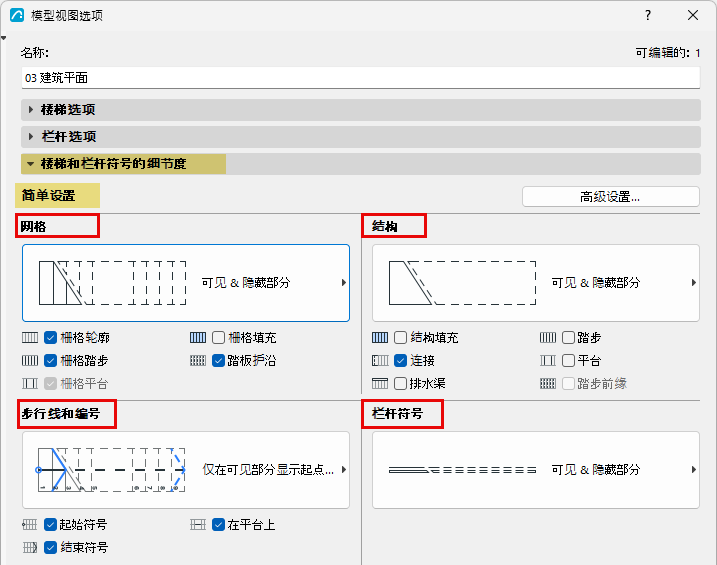Collapse the 楼梯和栏杆符号的细节度 panel
717x565 pixels.
click(361, 164)
